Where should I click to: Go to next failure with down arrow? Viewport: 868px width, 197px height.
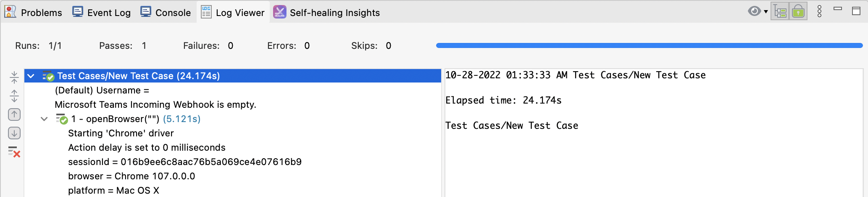click(14, 133)
